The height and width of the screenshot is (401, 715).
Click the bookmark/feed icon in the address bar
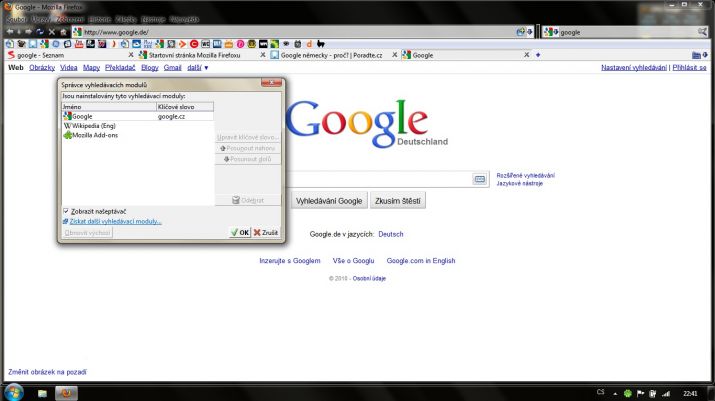point(521,32)
